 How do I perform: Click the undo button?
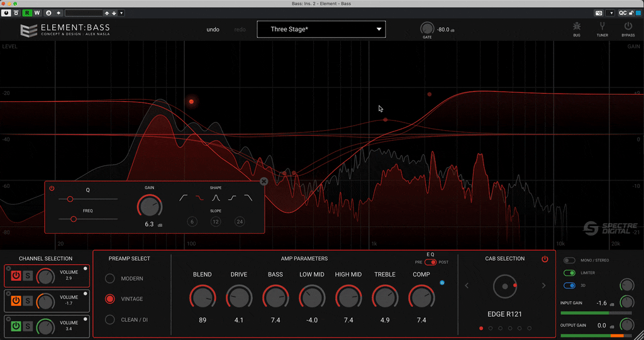click(213, 30)
